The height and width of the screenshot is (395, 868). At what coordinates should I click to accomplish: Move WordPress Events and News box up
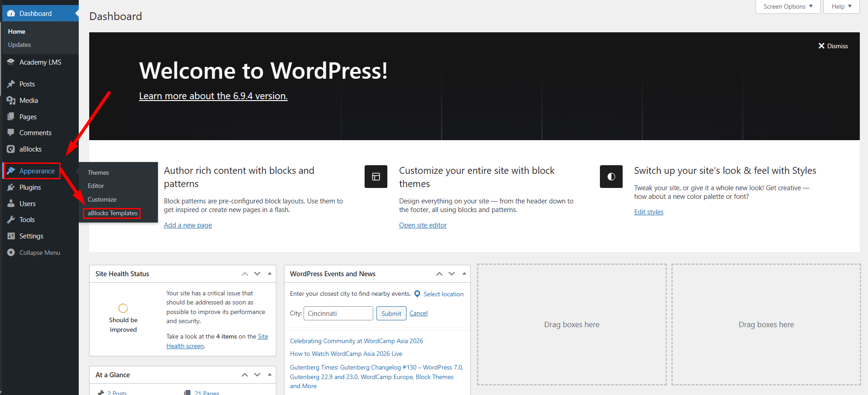439,274
